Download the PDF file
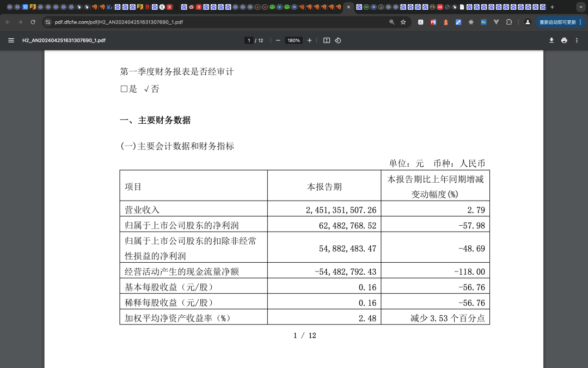 552,40
